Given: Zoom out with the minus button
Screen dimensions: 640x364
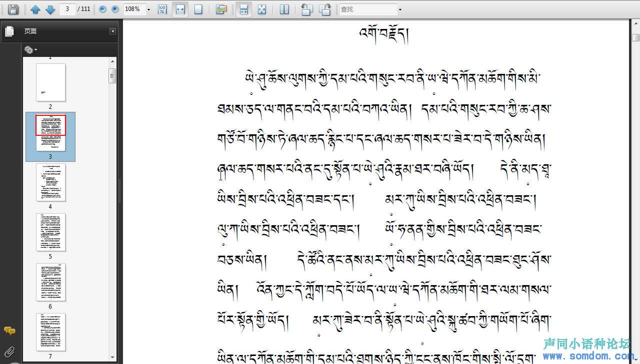Looking at the screenshot, I should pyautogui.click(x=103, y=9).
